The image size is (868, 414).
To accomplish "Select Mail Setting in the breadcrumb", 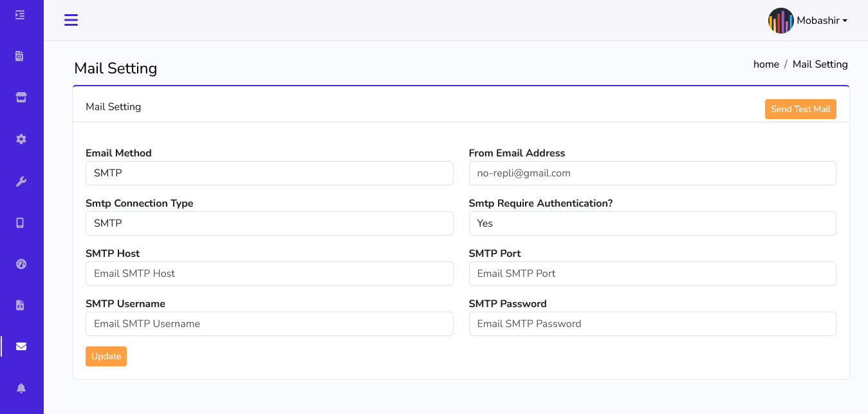I will click(x=820, y=64).
